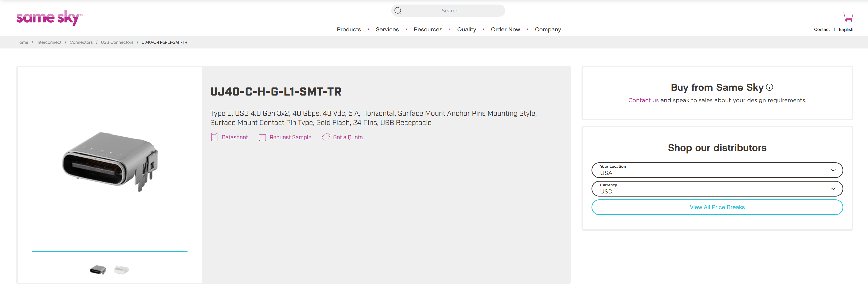Click the Request Sample link
Screen dimensions: 868x284
290,137
